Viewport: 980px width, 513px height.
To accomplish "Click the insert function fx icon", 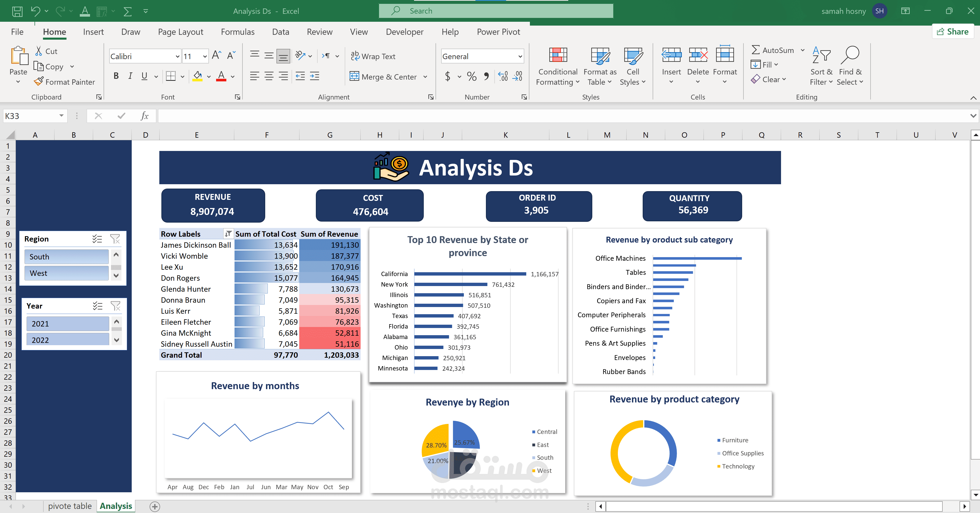I will (144, 116).
